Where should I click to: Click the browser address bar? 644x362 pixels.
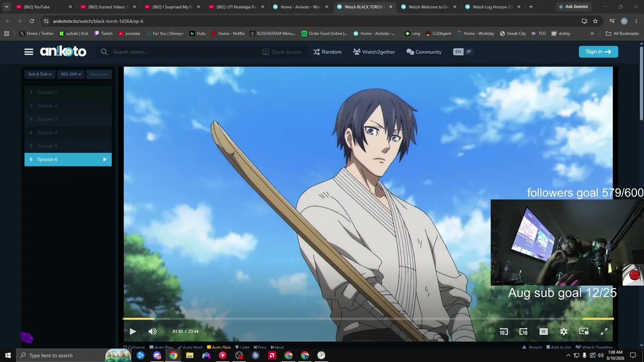click(x=312, y=21)
